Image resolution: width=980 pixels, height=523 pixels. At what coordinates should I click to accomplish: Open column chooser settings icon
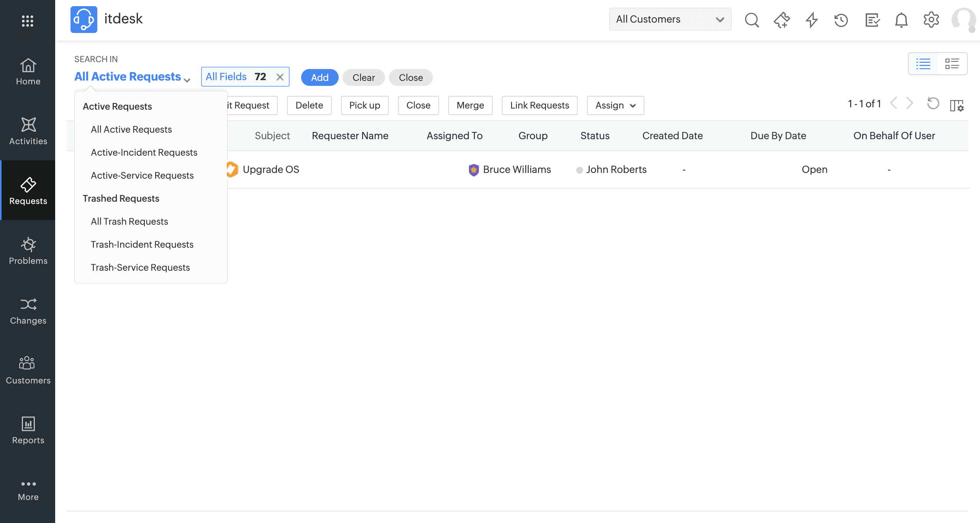tap(957, 105)
